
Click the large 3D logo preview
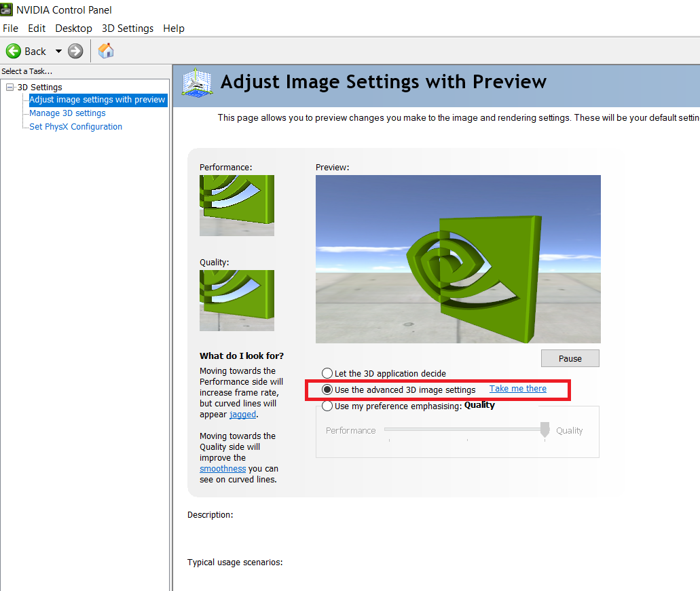(x=458, y=259)
